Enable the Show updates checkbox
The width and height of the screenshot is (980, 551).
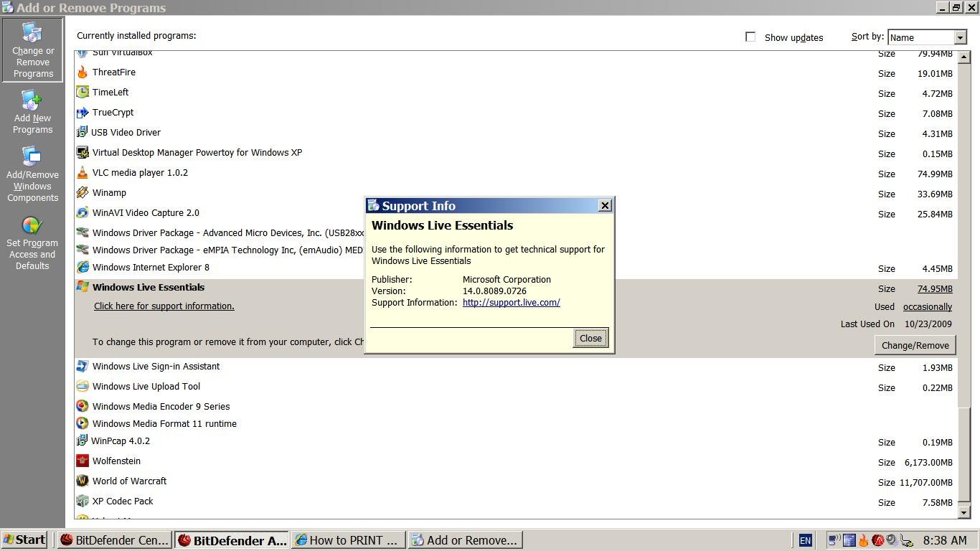750,37
